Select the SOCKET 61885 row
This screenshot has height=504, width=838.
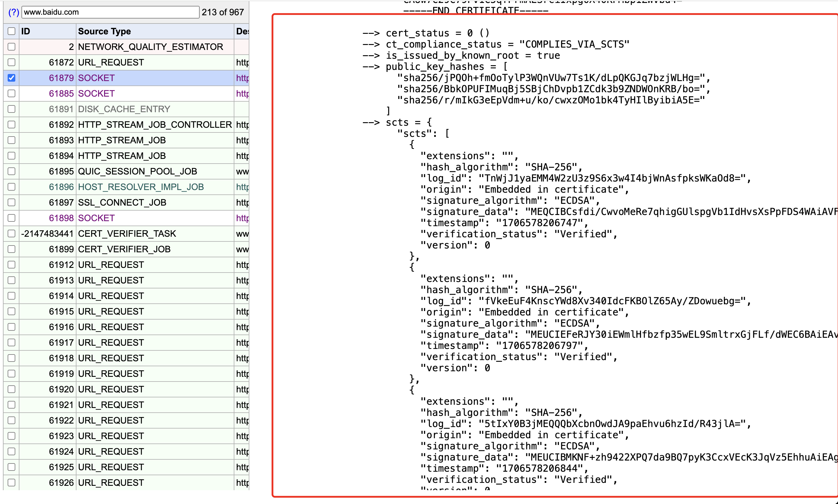point(96,93)
